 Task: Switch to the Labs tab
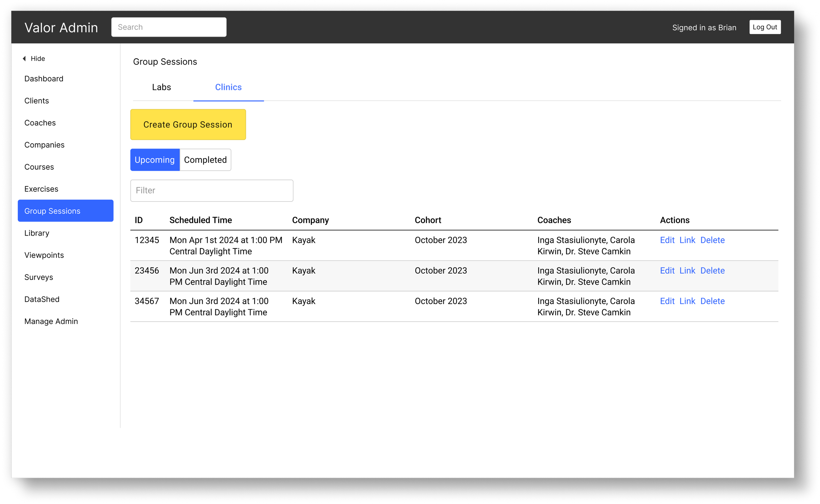tap(161, 87)
